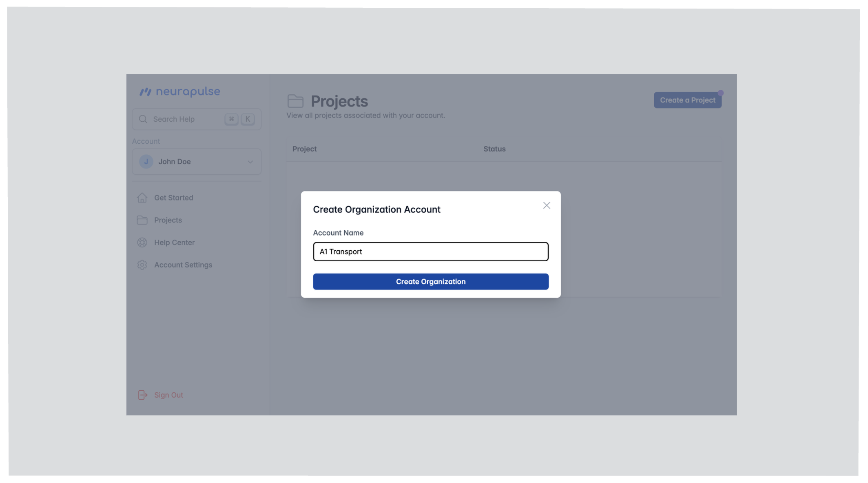Click the Sign Out door icon
Image resolution: width=868 pixels, height=483 pixels.
(142, 395)
